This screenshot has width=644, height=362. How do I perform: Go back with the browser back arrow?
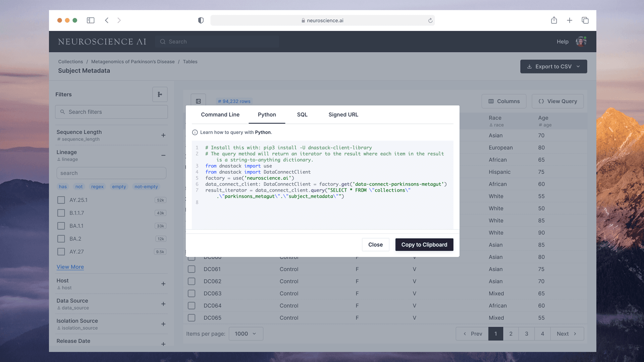[x=107, y=20]
